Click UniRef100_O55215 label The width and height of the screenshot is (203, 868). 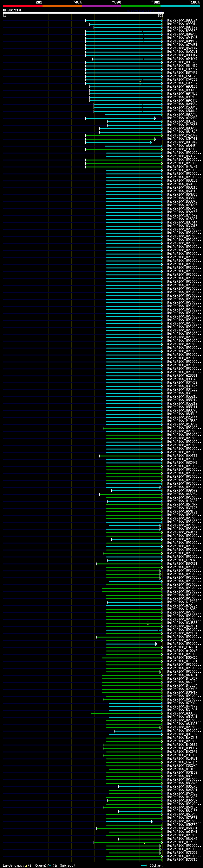(x=182, y=397)
